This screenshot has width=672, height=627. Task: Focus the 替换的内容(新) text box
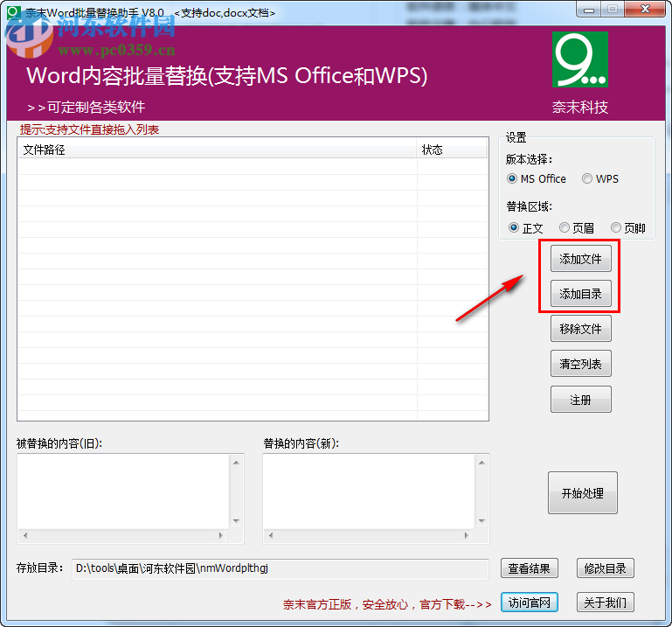[x=369, y=491]
